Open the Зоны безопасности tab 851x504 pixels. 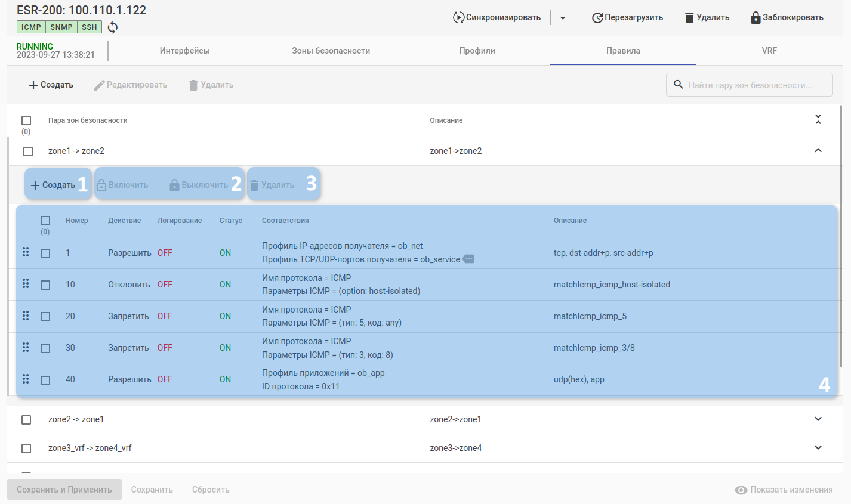click(x=331, y=51)
